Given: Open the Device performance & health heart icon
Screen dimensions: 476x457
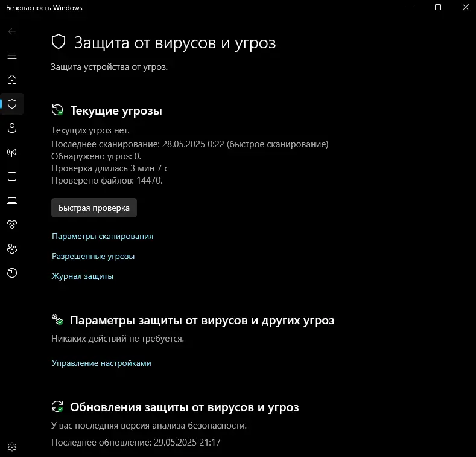Looking at the screenshot, I should coord(12,225).
